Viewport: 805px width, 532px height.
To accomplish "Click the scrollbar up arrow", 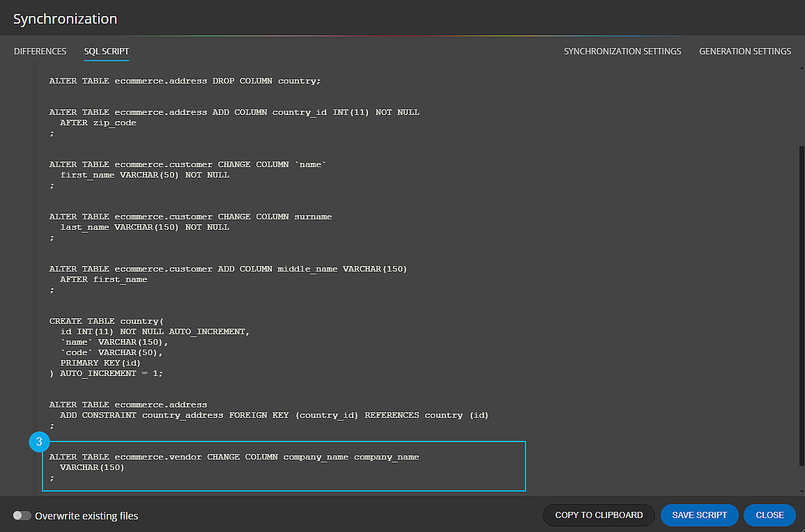I will [802, 68].
